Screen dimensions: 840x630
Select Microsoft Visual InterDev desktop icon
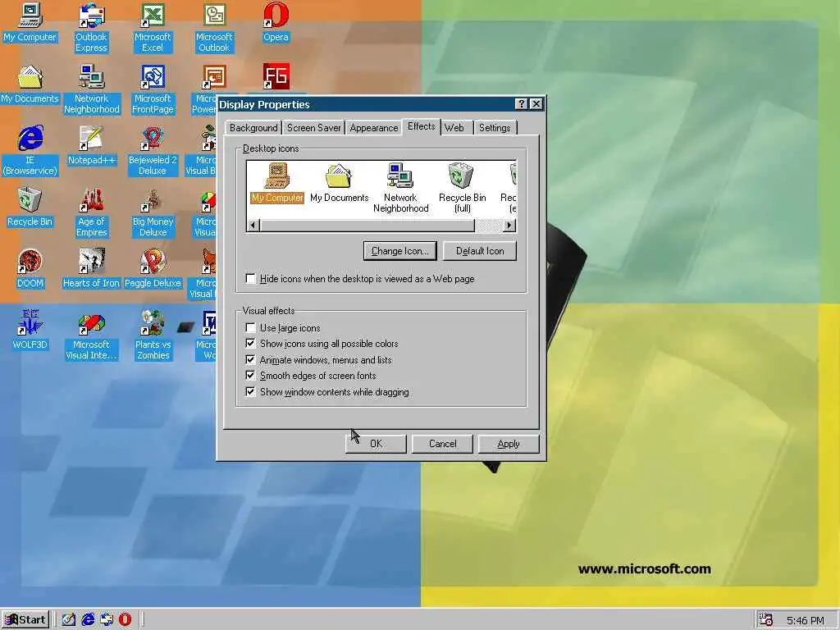(x=91, y=336)
